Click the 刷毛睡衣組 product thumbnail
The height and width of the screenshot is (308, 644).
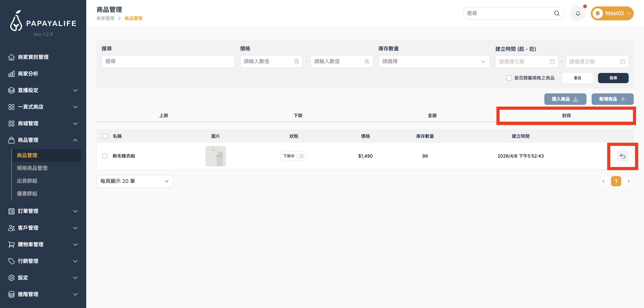(x=216, y=156)
